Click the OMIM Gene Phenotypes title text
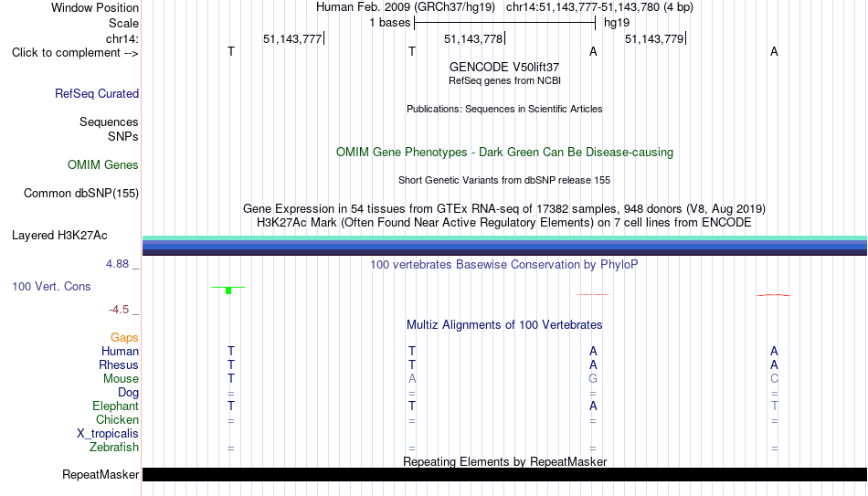The width and height of the screenshot is (868, 496). [504, 153]
